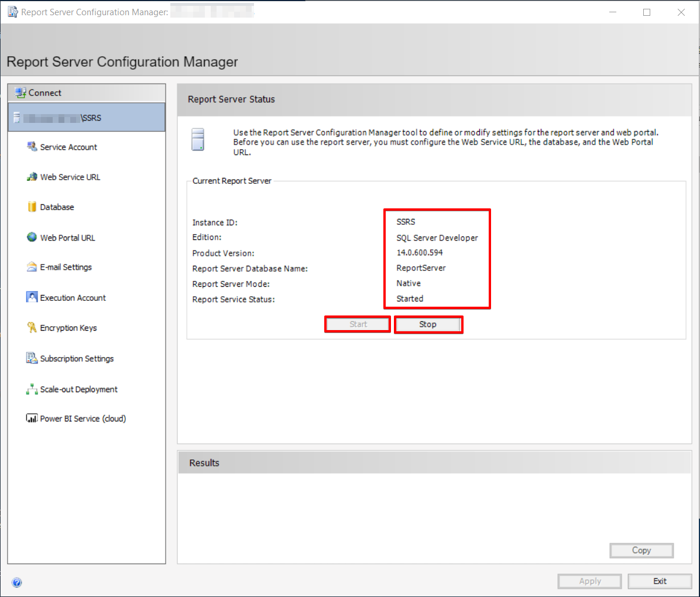Click the Encryption Keys key icon

click(32, 328)
